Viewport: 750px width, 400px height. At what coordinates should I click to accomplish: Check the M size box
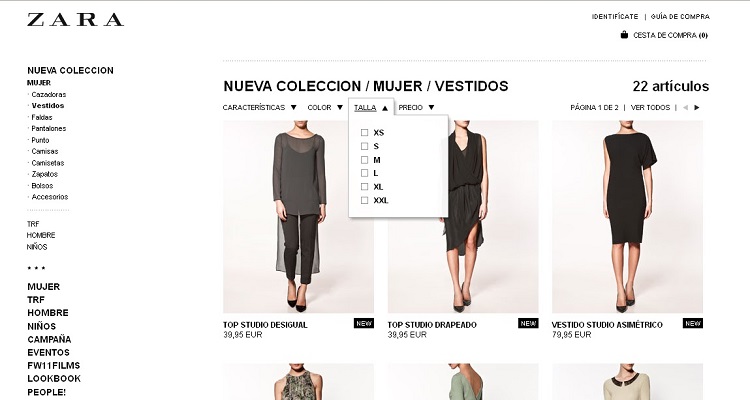pos(364,160)
